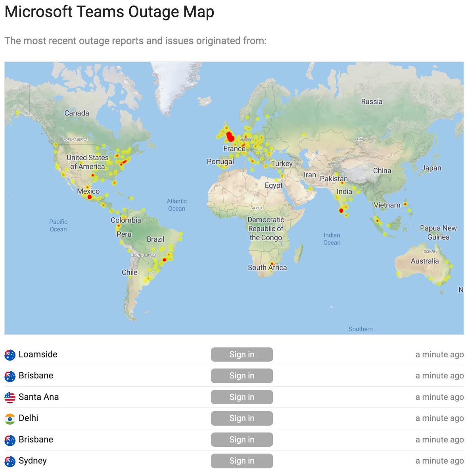The image size is (466, 476).
Task: Click 'a minute ago' in the Delhi row
Action: 439,418
